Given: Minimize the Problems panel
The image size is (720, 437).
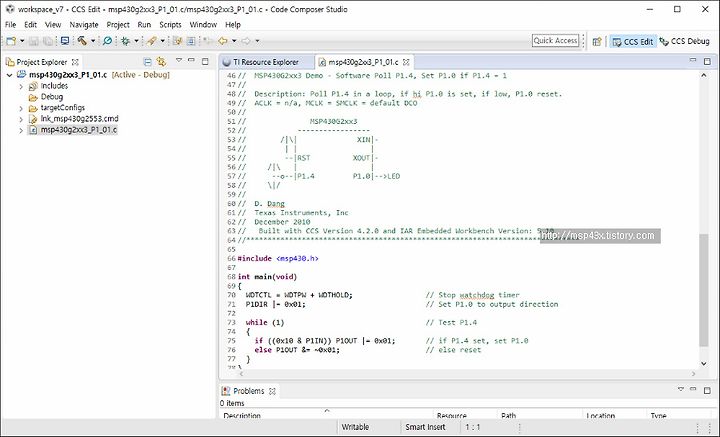Looking at the screenshot, I should click(x=693, y=389).
